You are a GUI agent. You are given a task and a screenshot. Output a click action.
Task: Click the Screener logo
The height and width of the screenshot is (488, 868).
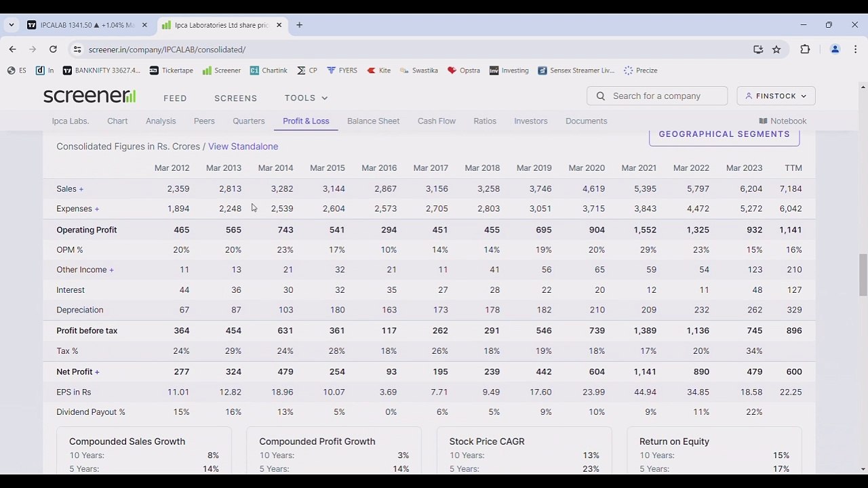[x=90, y=96]
